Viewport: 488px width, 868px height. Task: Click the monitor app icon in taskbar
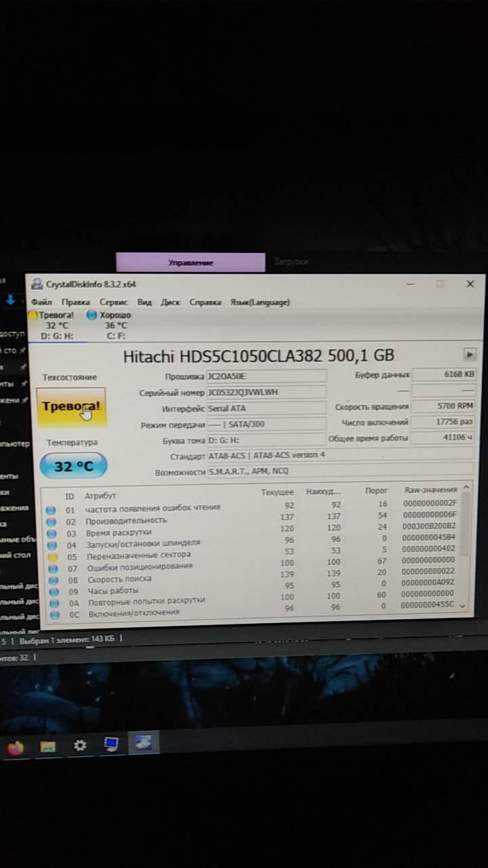(111, 744)
